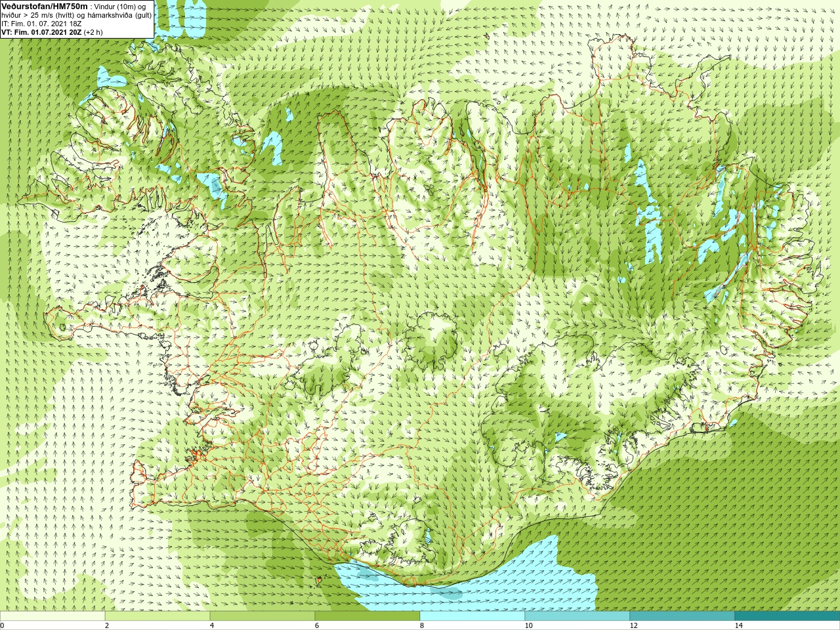Image resolution: width=840 pixels, height=630 pixels.
Task: Click the '4' label on the color scale
Action: [x=212, y=625]
